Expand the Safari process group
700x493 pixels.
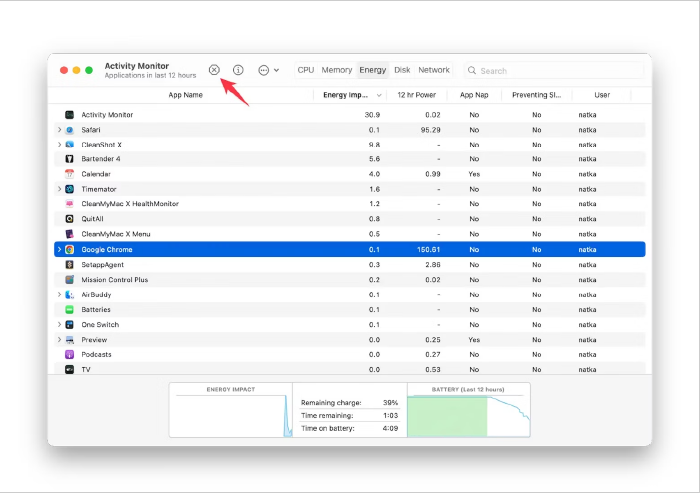point(59,130)
